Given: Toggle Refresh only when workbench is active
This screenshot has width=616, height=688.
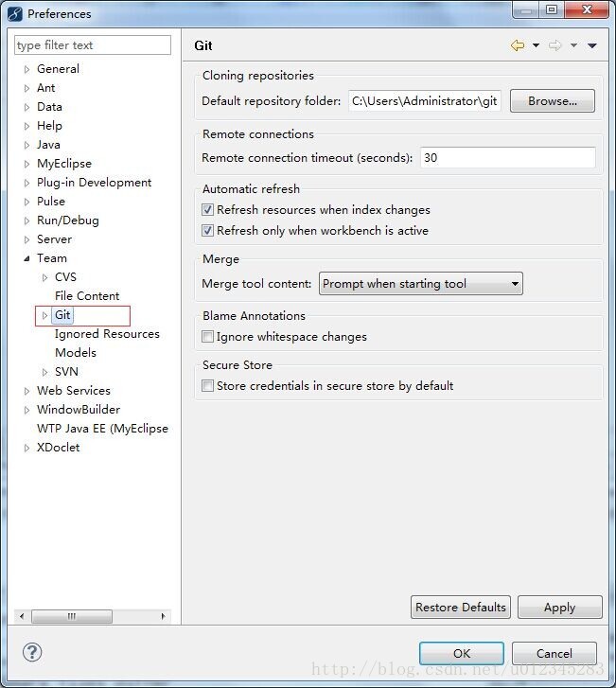Looking at the screenshot, I should [207, 230].
